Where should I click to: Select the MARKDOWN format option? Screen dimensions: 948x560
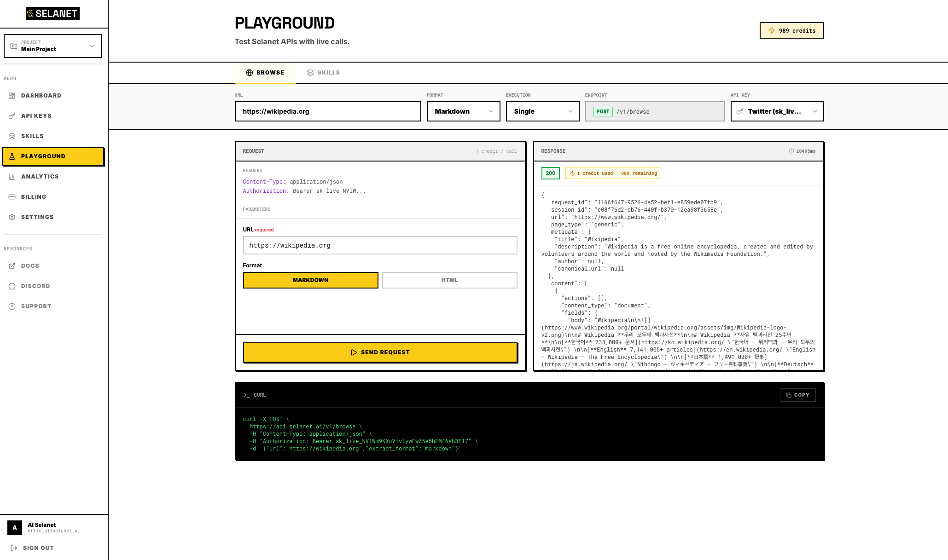[x=310, y=280]
